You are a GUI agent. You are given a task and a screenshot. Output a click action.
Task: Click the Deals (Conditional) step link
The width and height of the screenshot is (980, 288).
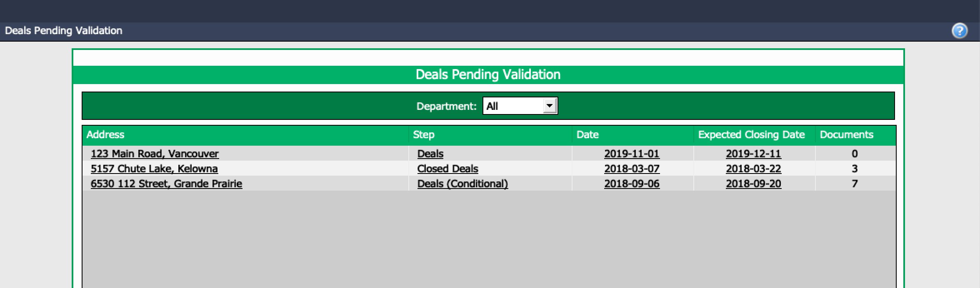[462, 184]
